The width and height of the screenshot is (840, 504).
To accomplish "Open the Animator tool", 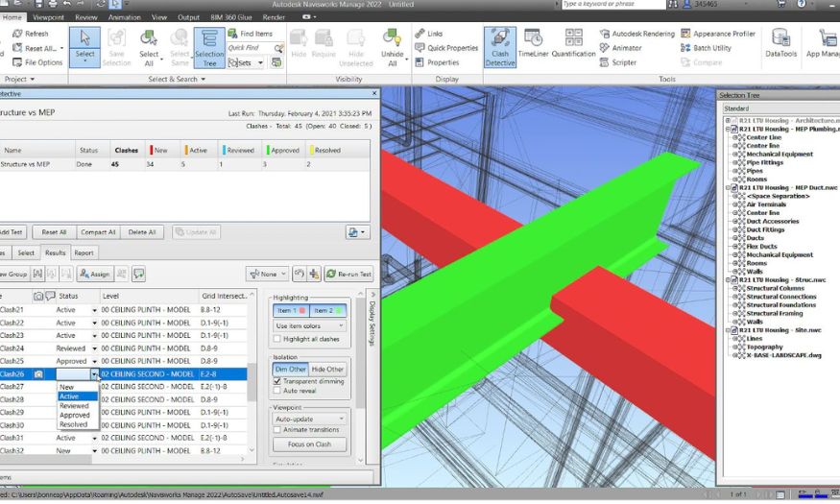I will [620, 48].
